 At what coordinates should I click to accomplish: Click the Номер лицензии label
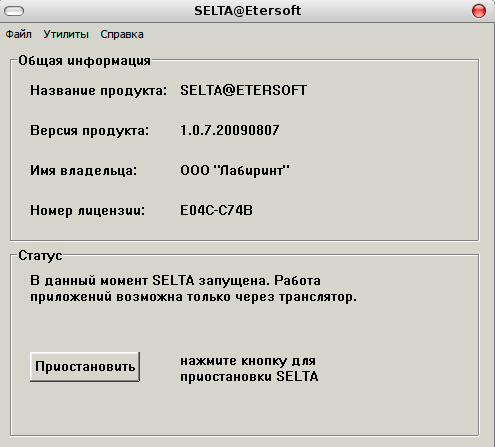88,211
